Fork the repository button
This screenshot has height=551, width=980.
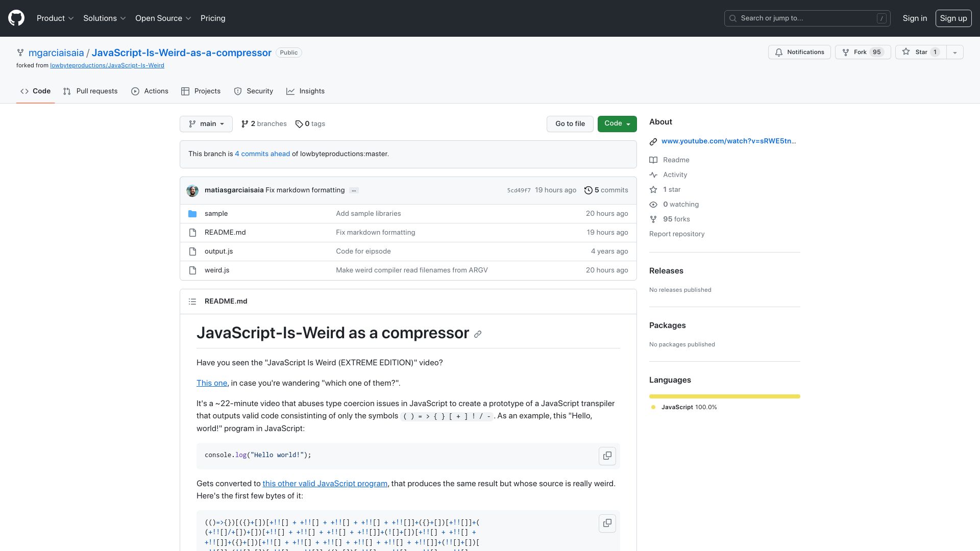863,52
